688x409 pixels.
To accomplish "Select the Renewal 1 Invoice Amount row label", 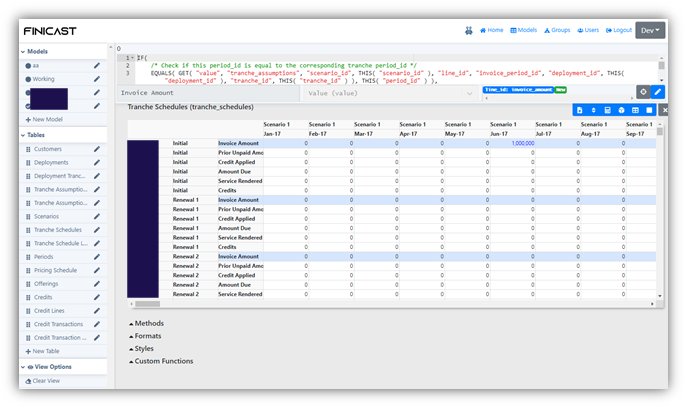I will click(240, 200).
